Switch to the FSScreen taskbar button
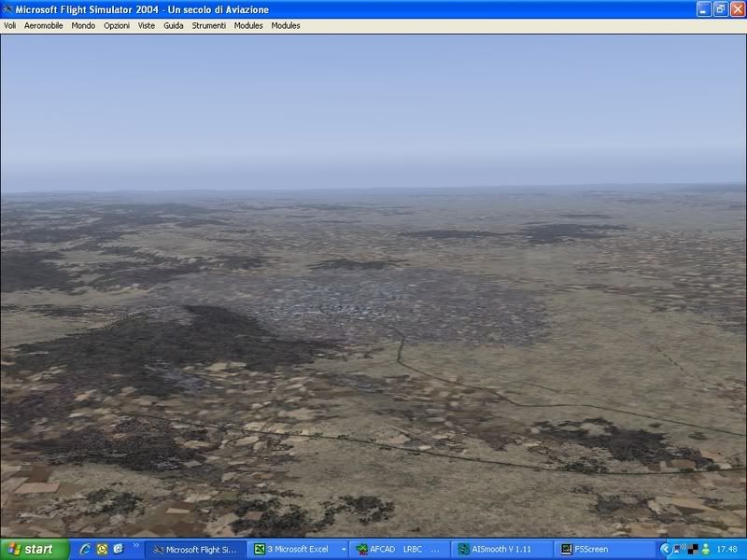747x560 pixels. [x=603, y=550]
